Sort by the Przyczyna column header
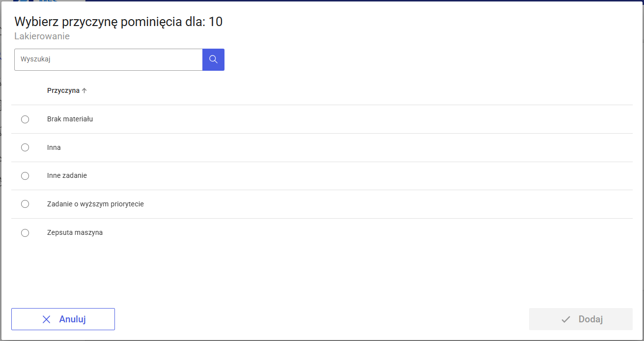644x341 pixels. click(x=63, y=90)
